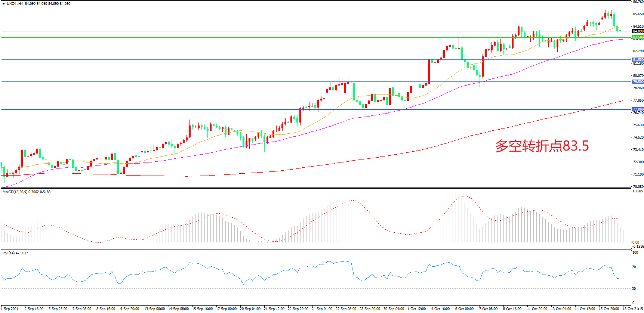Click the 18 Oct 21:15 time label
The width and height of the screenshot is (644, 313).
(x=633, y=309)
